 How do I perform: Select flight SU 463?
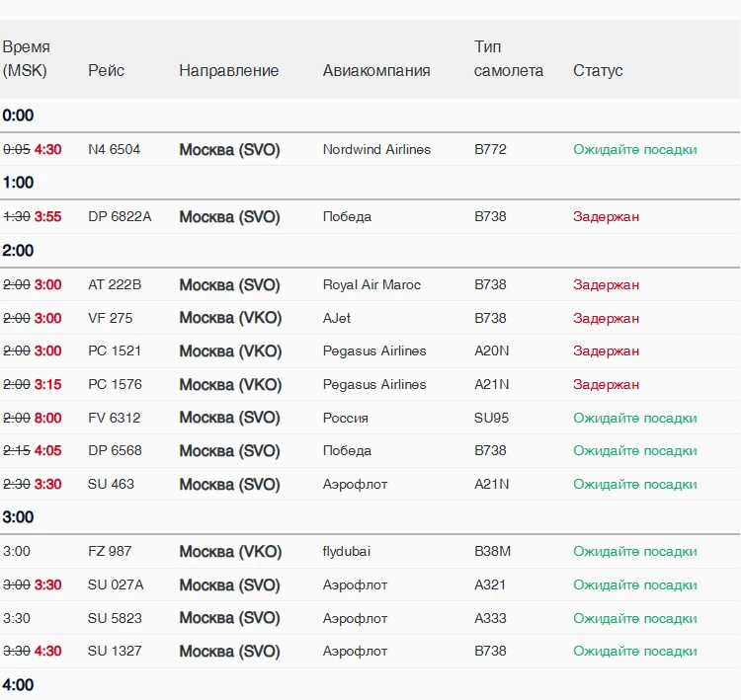111,484
